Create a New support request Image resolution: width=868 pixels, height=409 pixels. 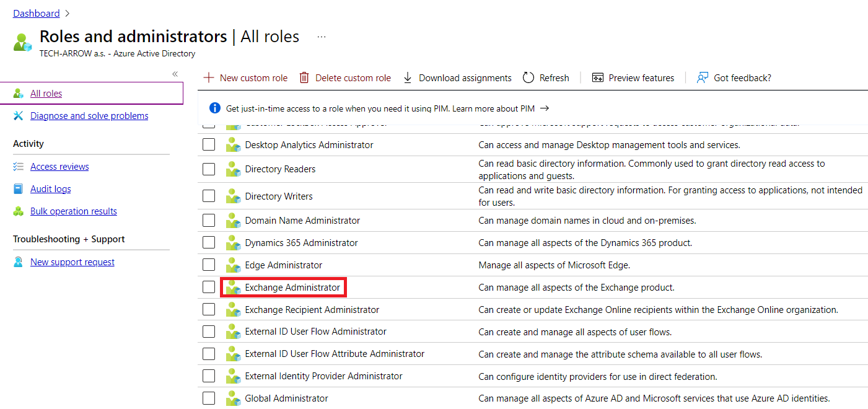pyautogui.click(x=72, y=262)
